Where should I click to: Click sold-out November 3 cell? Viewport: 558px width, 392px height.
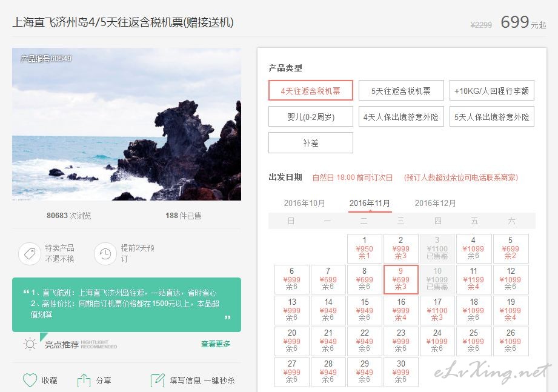tap(437, 248)
